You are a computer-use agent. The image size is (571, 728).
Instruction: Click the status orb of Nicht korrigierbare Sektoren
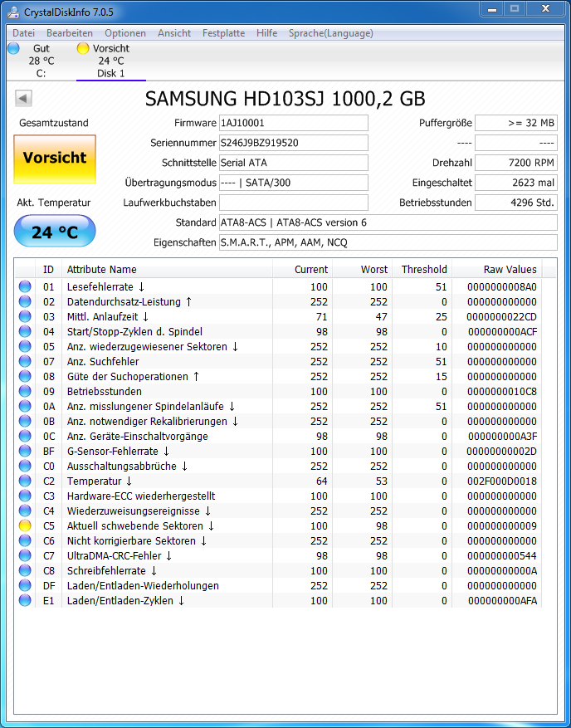(x=25, y=540)
